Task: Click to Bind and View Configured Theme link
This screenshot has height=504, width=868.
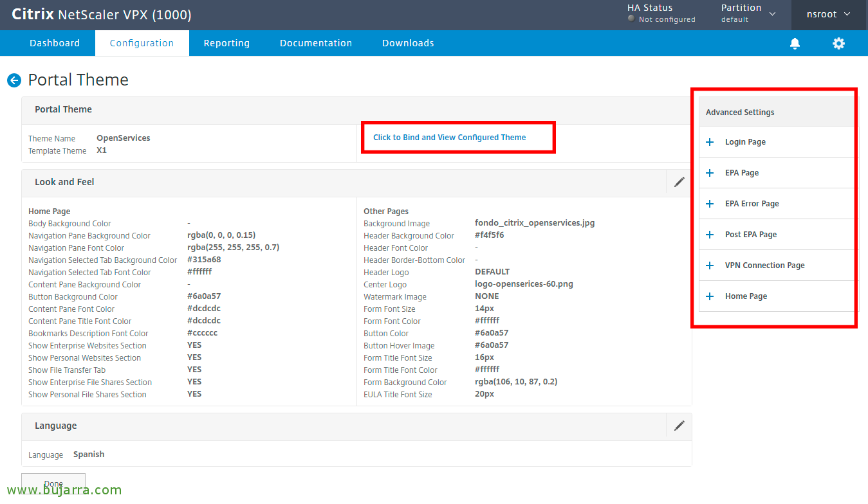Action: click(x=450, y=138)
